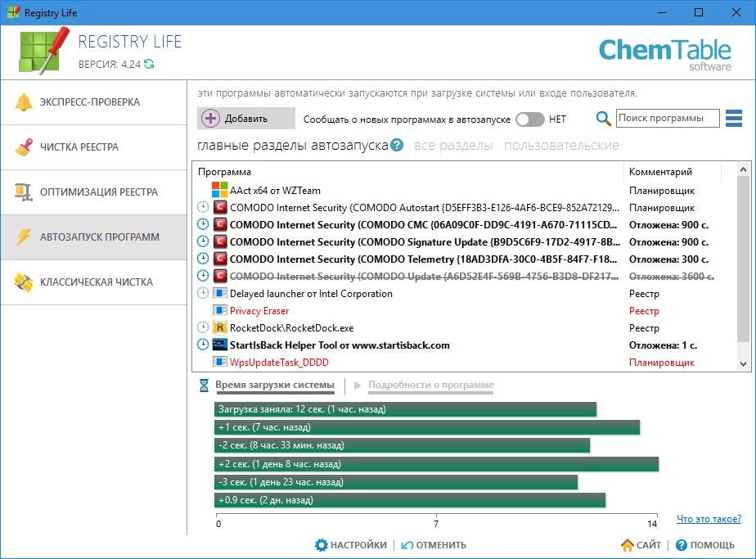Screen dimensions: 756x559
Task: Open Классическая чистка section
Action: [93, 282]
